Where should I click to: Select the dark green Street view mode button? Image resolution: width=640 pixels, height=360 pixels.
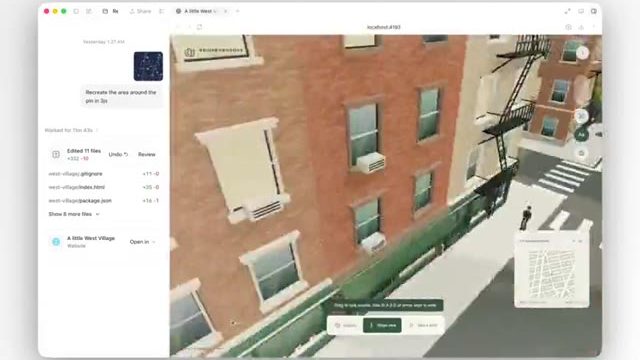tap(382, 325)
